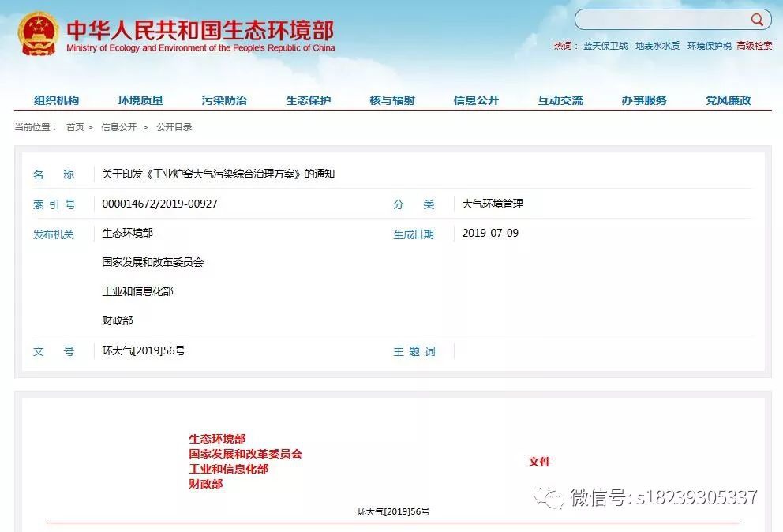Viewport: 783px width, 532px height.
Task: Open the 污染防治 menu
Action: point(224,100)
